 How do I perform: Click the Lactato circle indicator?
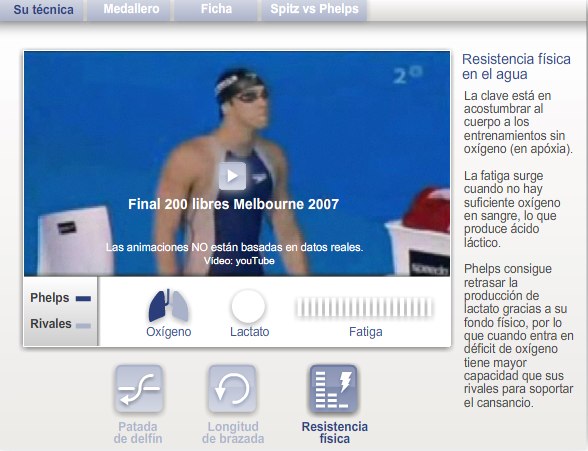click(248, 306)
